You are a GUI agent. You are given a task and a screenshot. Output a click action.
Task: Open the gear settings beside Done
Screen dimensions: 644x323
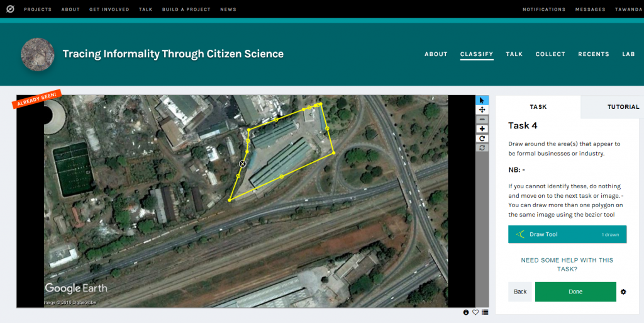pyautogui.click(x=623, y=292)
